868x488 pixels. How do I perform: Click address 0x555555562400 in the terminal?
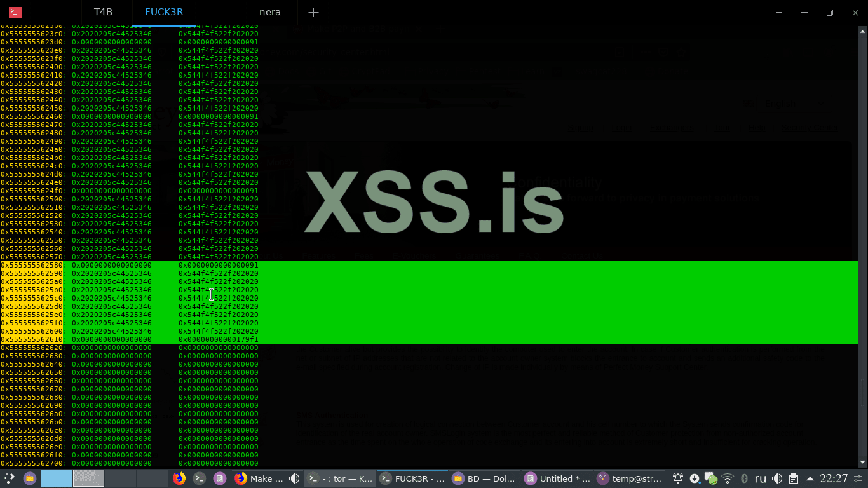pyautogui.click(x=33, y=67)
